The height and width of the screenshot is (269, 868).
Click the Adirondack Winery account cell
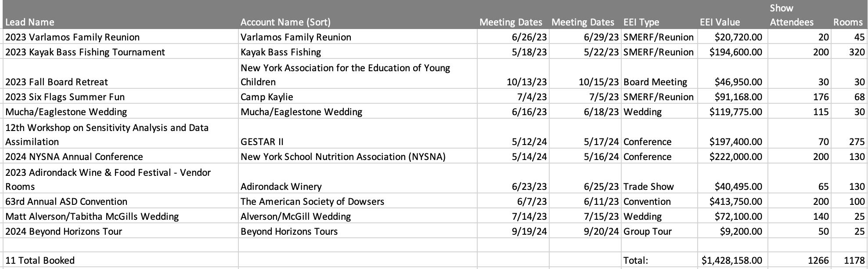click(357, 179)
